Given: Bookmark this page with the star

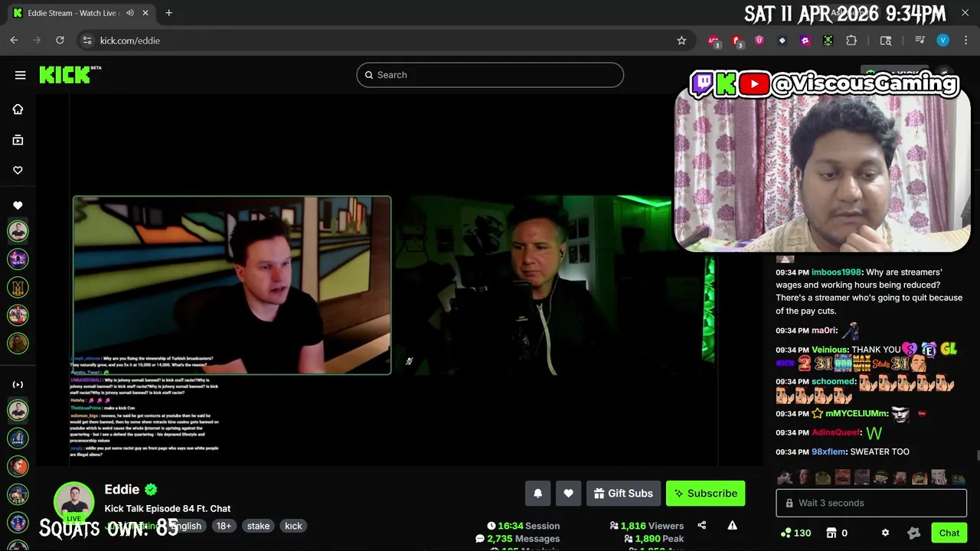Looking at the screenshot, I should click(x=681, y=41).
